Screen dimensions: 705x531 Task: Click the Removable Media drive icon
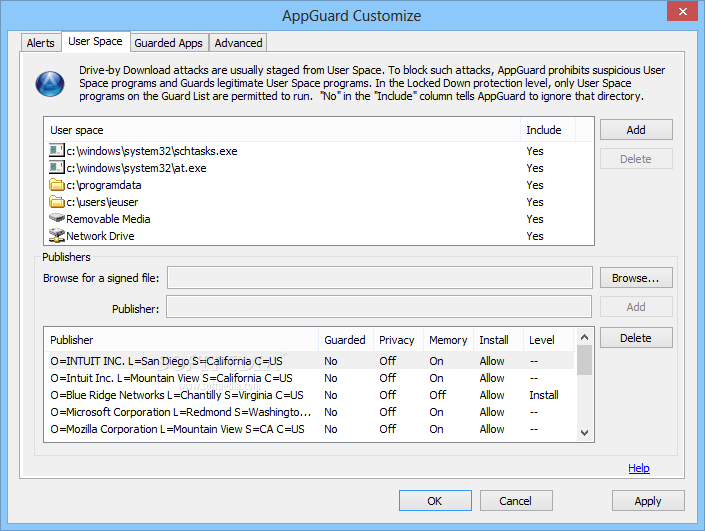coord(57,218)
